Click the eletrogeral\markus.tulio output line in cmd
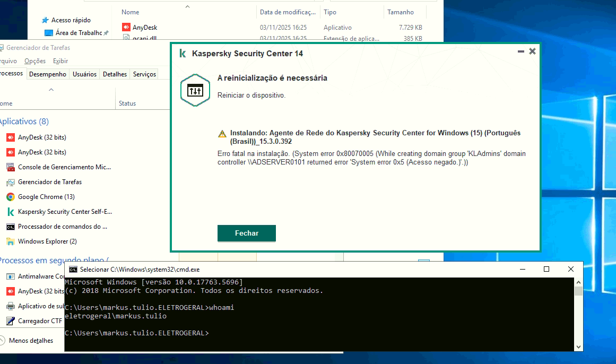Screen dimensions: 616x364 click(x=116, y=316)
